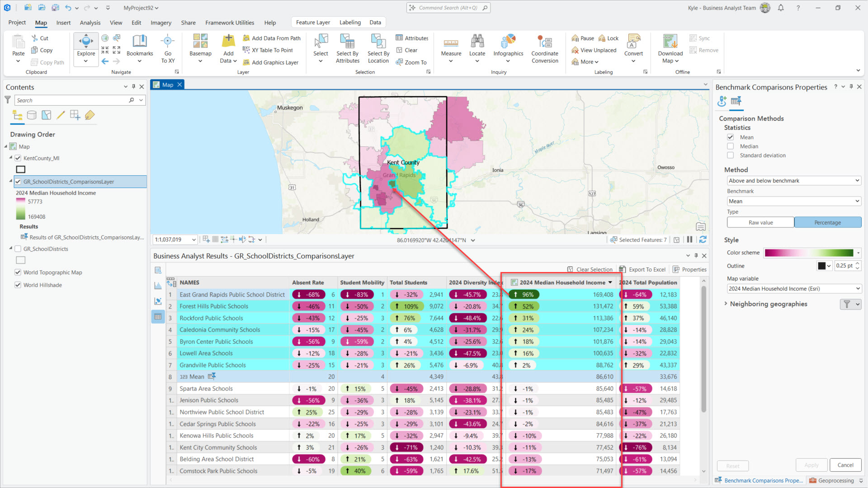Open the Analysis ribbon tab
The image size is (868, 488).
point(90,23)
